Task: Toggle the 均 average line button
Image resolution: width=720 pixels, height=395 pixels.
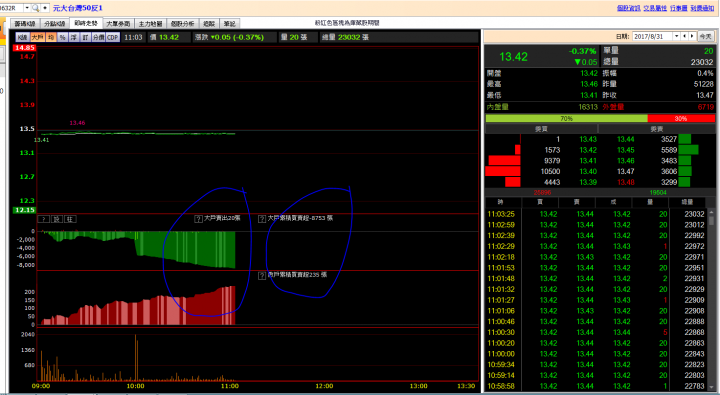Action: tap(51, 37)
